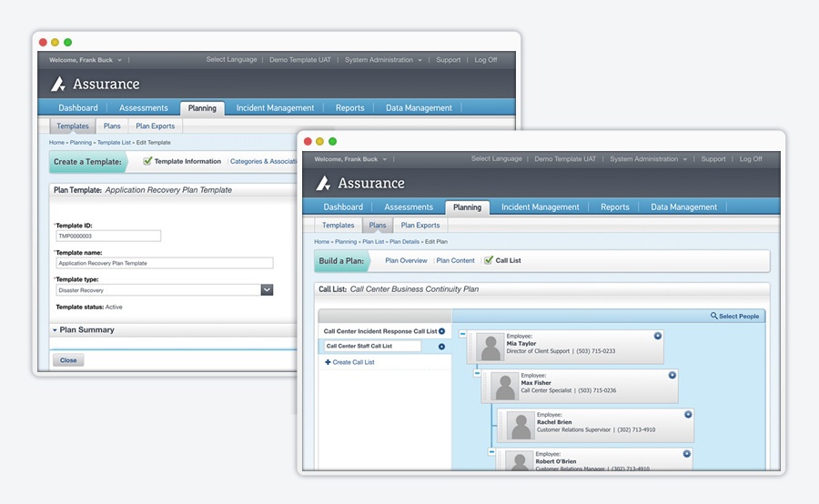
Task: Click arrow icon beside Call Center Staff Call List
Action: 442,347
